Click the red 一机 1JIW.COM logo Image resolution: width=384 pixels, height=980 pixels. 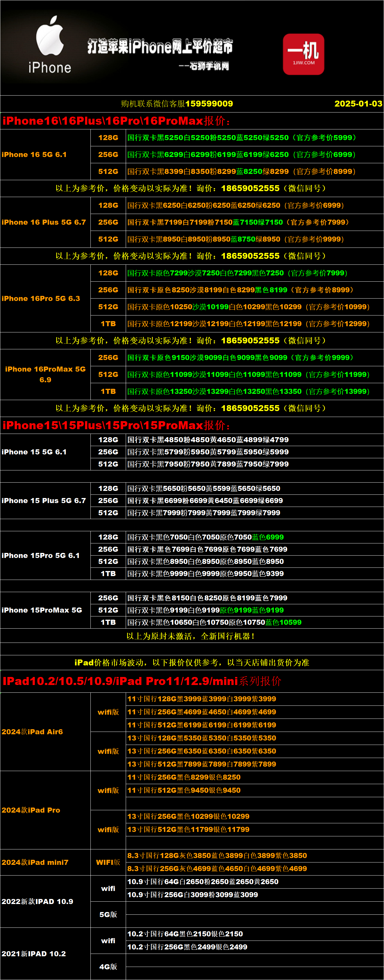303,54
